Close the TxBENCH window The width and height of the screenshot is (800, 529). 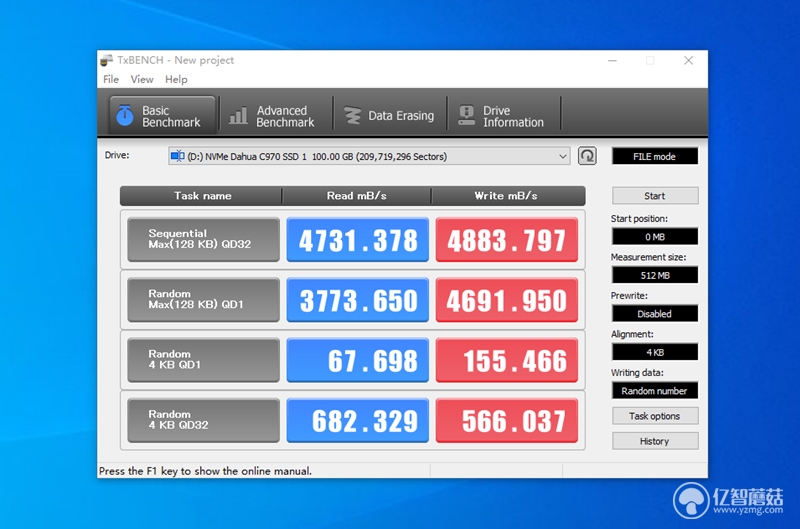[688, 61]
